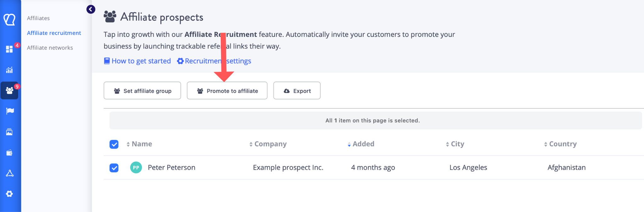The width and height of the screenshot is (644, 212).
Task: Click the affiliates people icon in sidebar
Action: point(9,91)
